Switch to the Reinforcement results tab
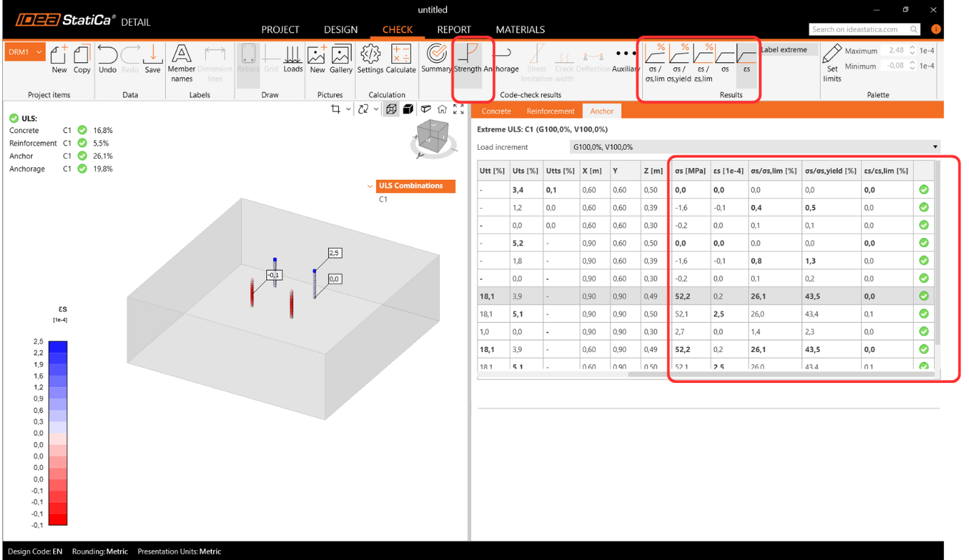 tap(550, 111)
